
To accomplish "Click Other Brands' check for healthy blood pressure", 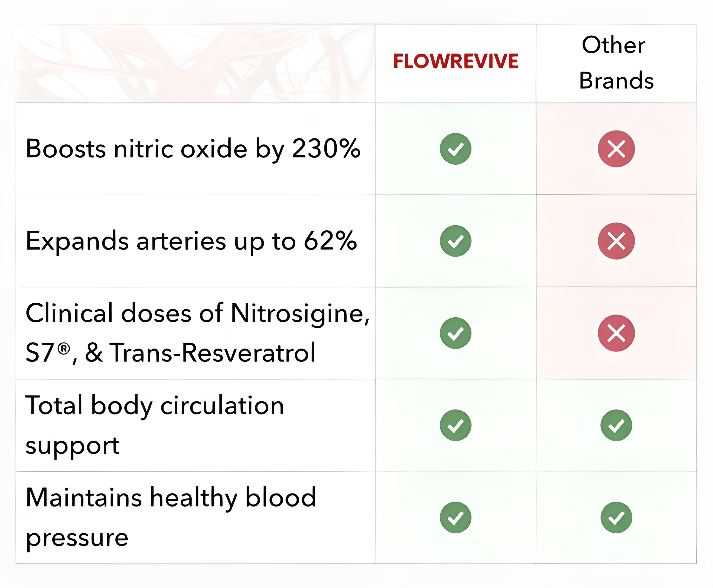I will coord(616,517).
